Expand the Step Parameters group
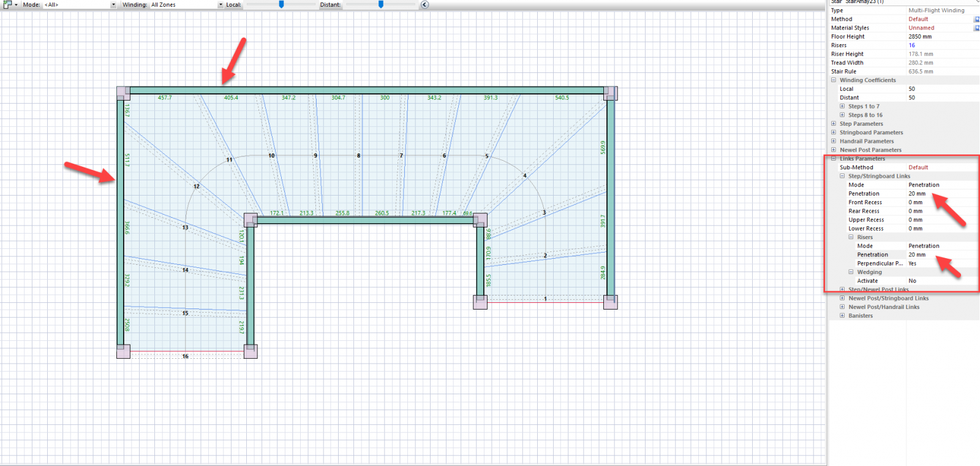This screenshot has width=980, height=466. (834, 123)
